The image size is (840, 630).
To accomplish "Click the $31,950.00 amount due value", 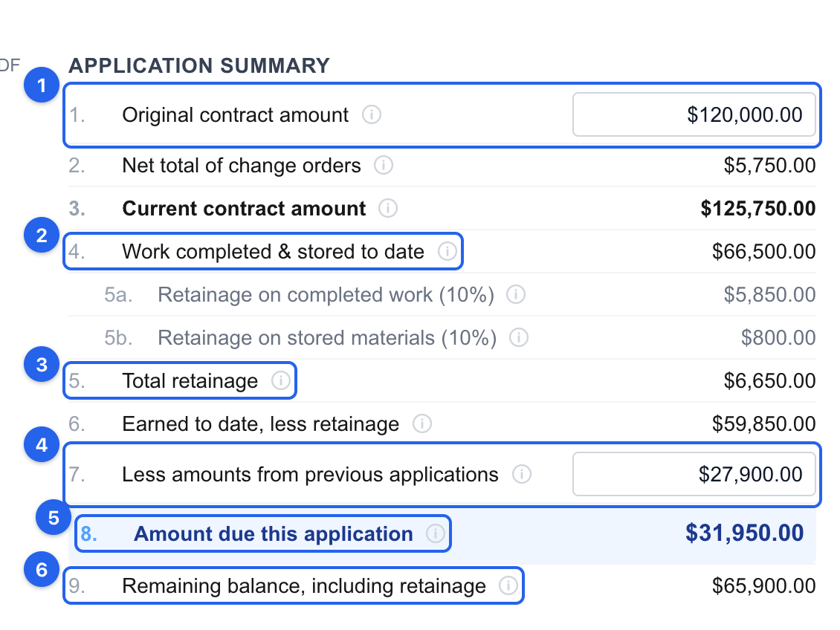I will [745, 533].
